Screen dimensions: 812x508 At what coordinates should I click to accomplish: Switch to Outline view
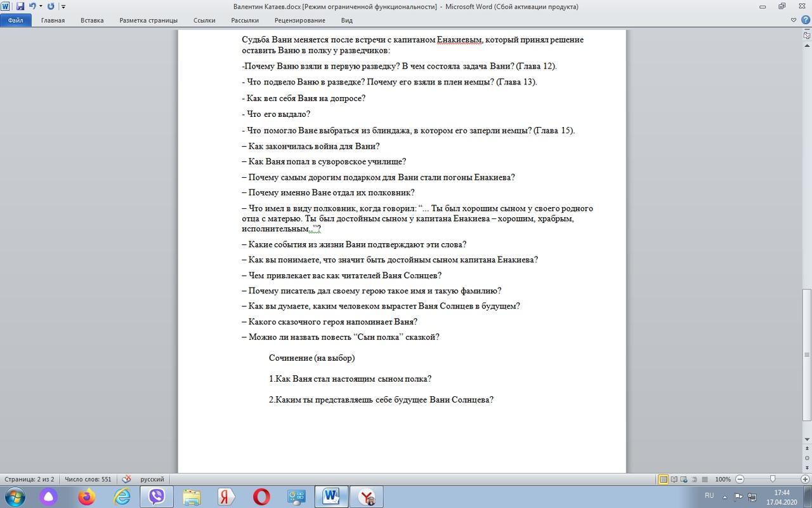[696, 479]
